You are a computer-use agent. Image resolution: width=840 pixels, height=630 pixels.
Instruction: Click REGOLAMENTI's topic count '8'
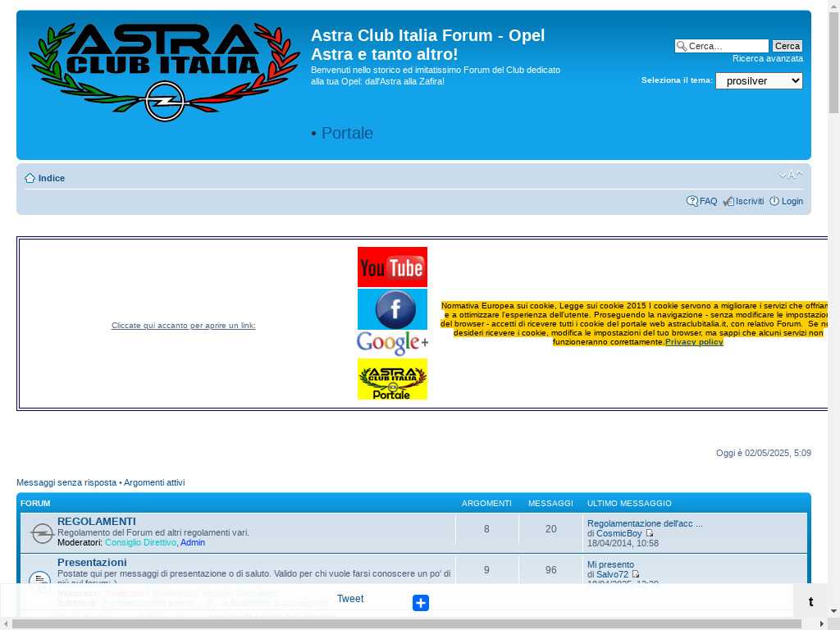[x=486, y=529]
